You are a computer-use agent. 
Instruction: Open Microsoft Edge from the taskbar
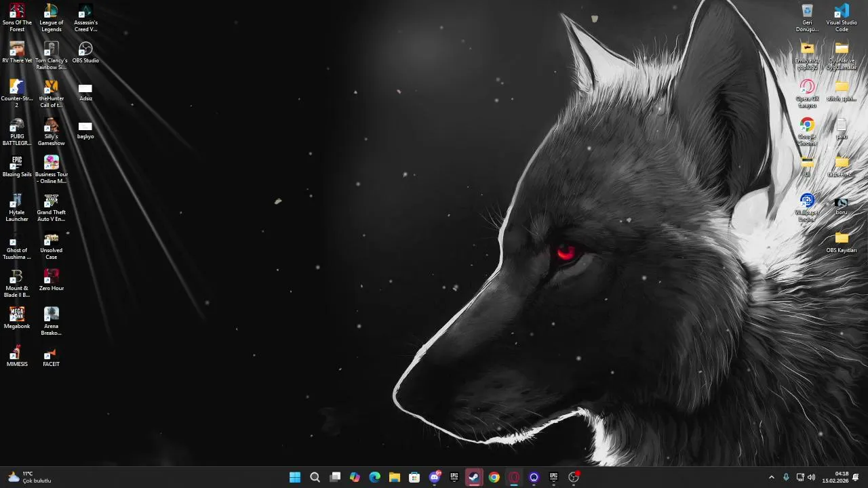point(374,477)
